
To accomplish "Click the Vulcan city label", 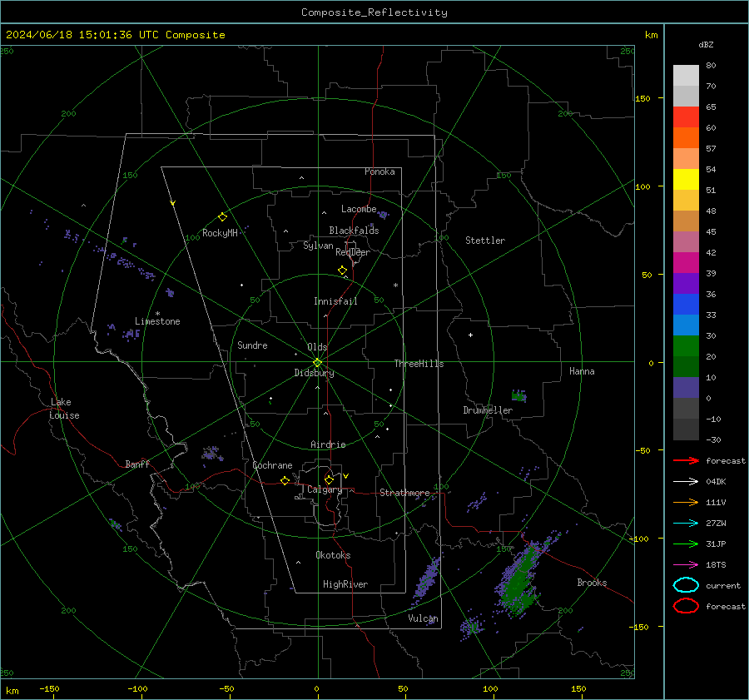I will click(423, 618).
